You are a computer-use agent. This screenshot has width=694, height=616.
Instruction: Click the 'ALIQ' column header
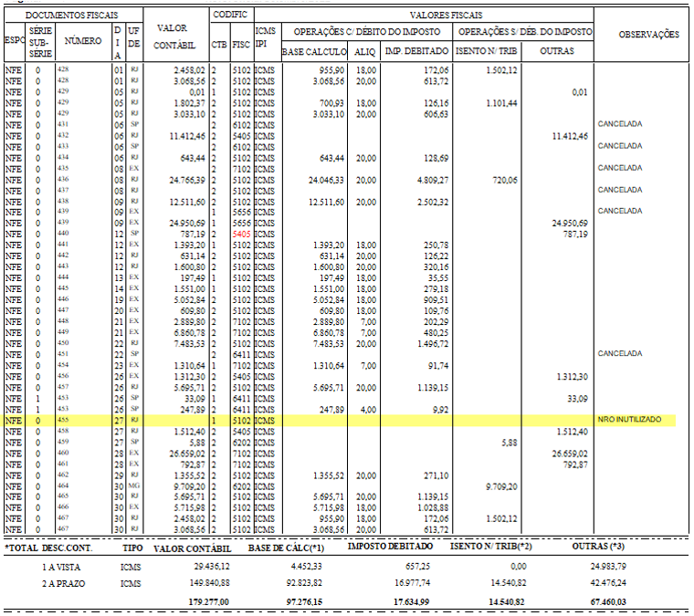point(364,52)
